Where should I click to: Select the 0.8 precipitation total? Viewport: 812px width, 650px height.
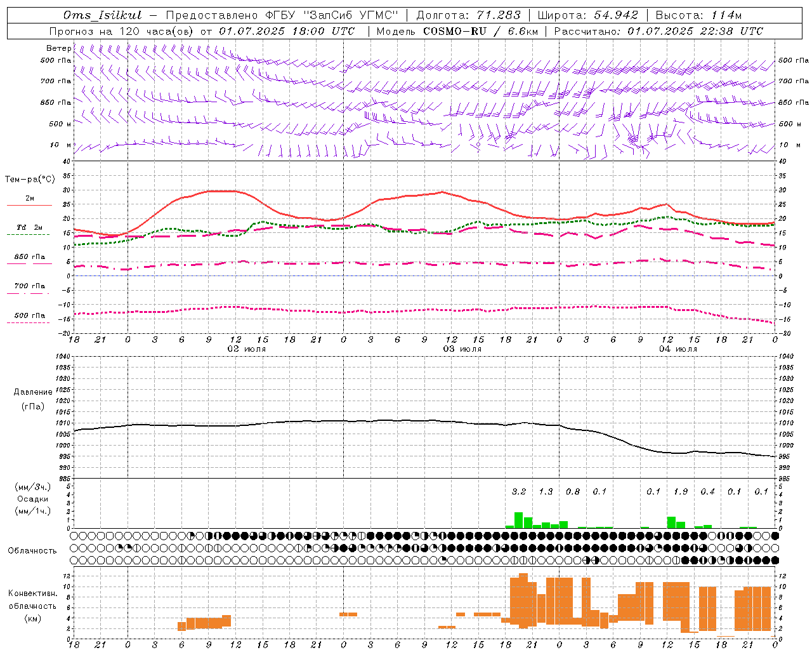click(x=572, y=491)
